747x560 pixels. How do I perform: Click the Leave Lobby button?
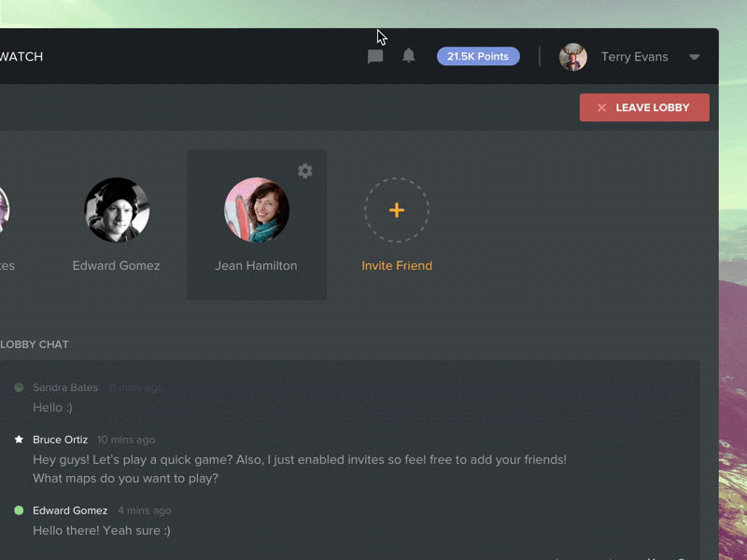pyautogui.click(x=644, y=107)
